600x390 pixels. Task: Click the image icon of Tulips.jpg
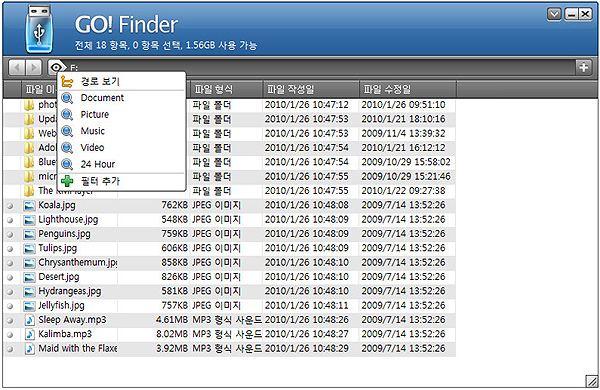[29, 249]
